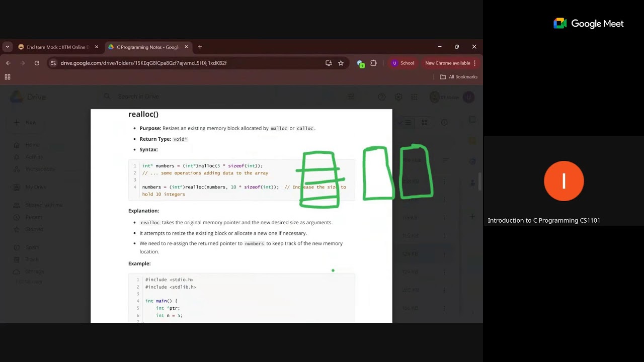Click the File size sort icon

(445, 160)
